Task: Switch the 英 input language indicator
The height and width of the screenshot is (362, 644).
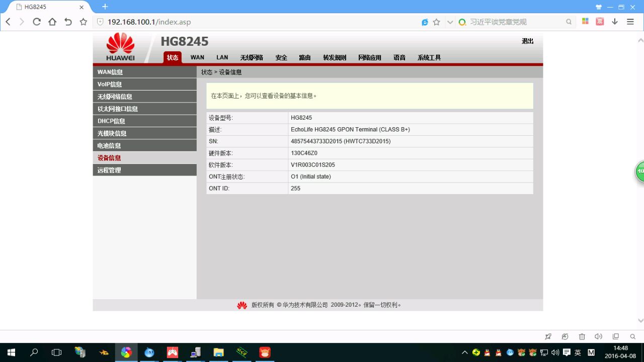Action: (x=578, y=352)
